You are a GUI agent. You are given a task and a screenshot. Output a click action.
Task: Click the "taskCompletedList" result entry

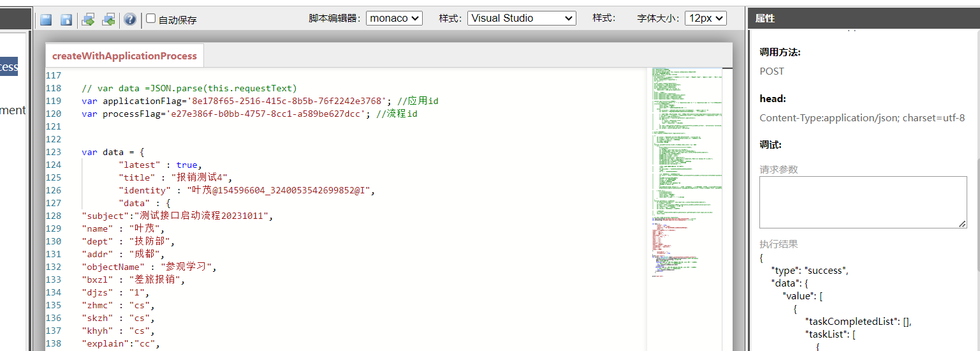[858, 321]
